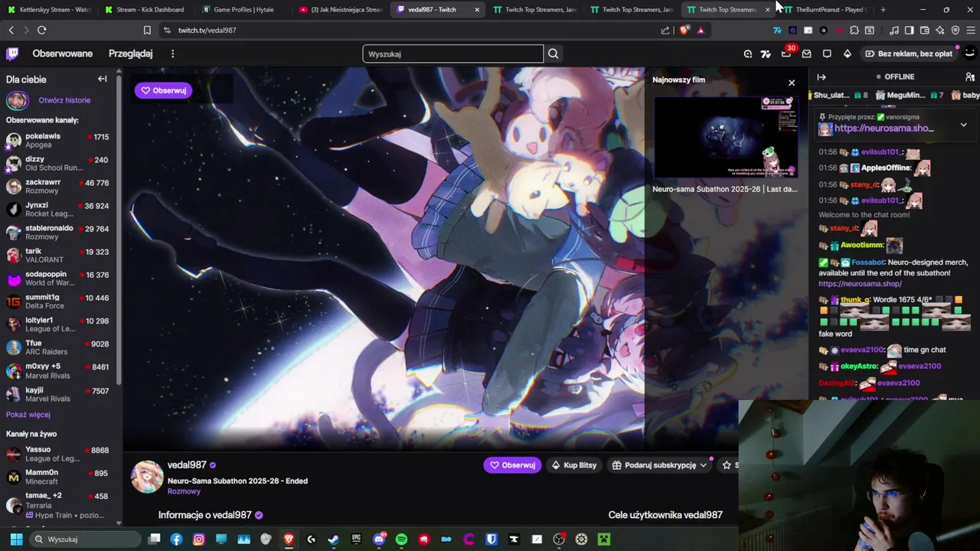Screen dimensions: 980x551
Task: Open sodapoppin channel in sidebar
Action: (60, 279)
